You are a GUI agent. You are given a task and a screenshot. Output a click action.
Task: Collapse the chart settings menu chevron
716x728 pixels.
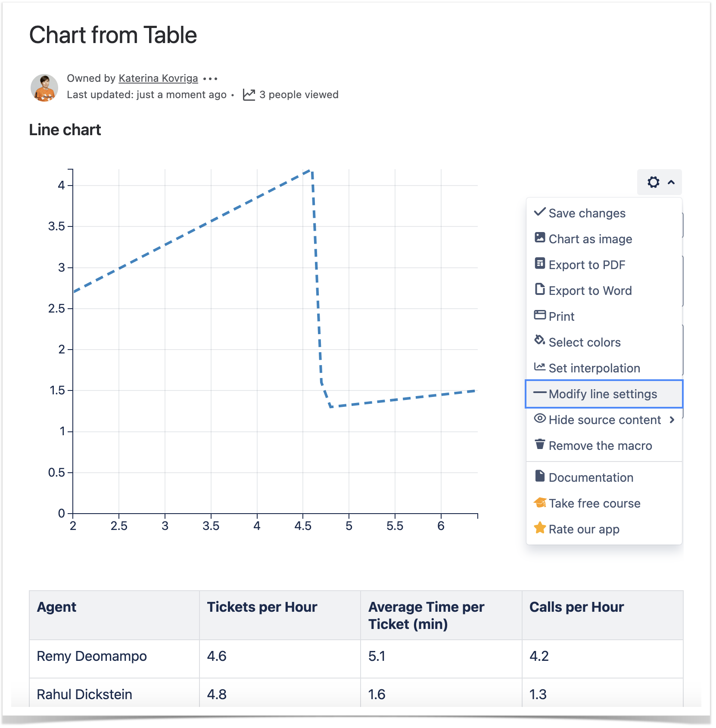coord(671,183)
